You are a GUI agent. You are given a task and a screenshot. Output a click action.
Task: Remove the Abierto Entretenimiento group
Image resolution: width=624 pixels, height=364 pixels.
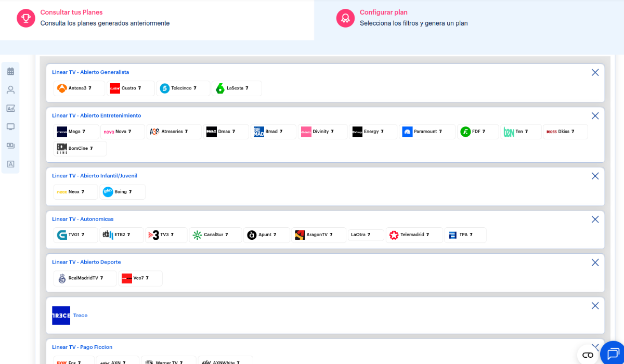(x=595, y=116)
